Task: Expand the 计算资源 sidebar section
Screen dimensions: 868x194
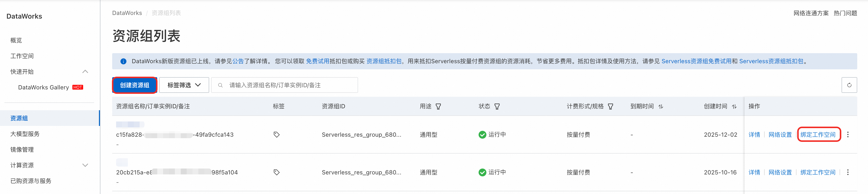Action: (85, 165)
